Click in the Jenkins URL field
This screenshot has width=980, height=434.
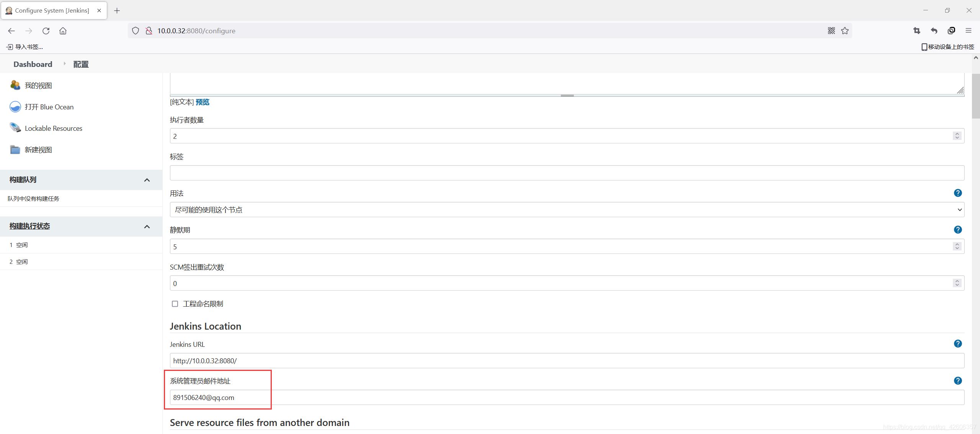pyautogui.click(x=567, y=361)
